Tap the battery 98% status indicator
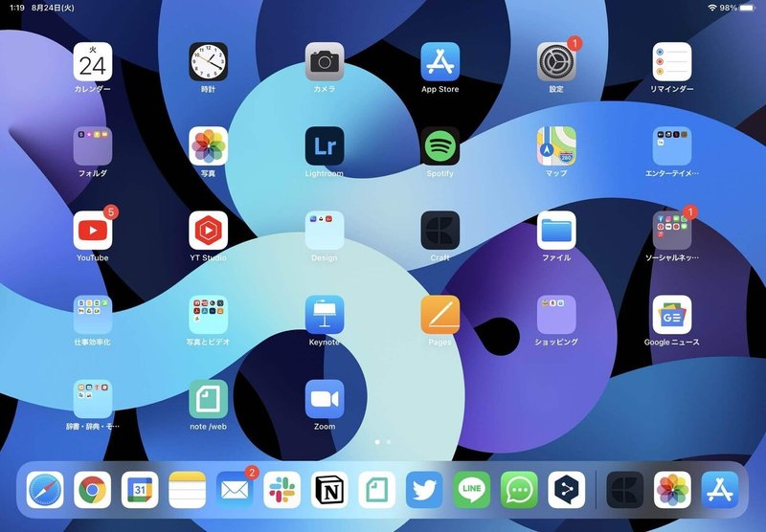Screen dimensions: 766x532 pos(737,8)
